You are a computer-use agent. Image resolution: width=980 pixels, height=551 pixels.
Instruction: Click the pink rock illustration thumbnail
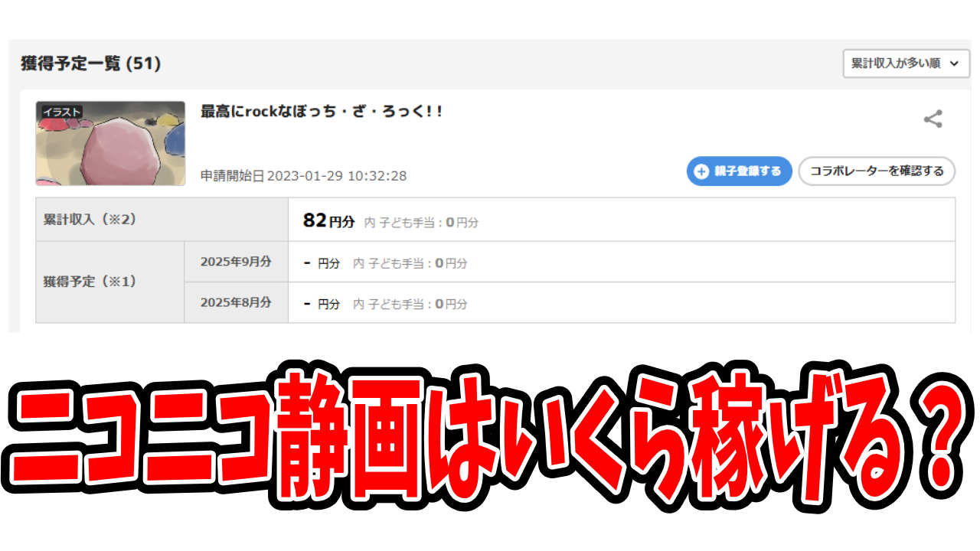click(110, 143)
